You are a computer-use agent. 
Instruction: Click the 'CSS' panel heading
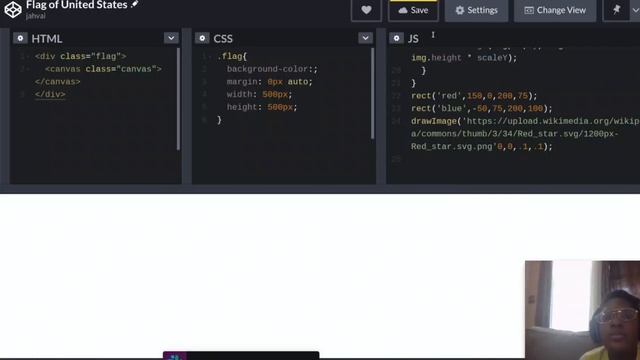point(223,39)
